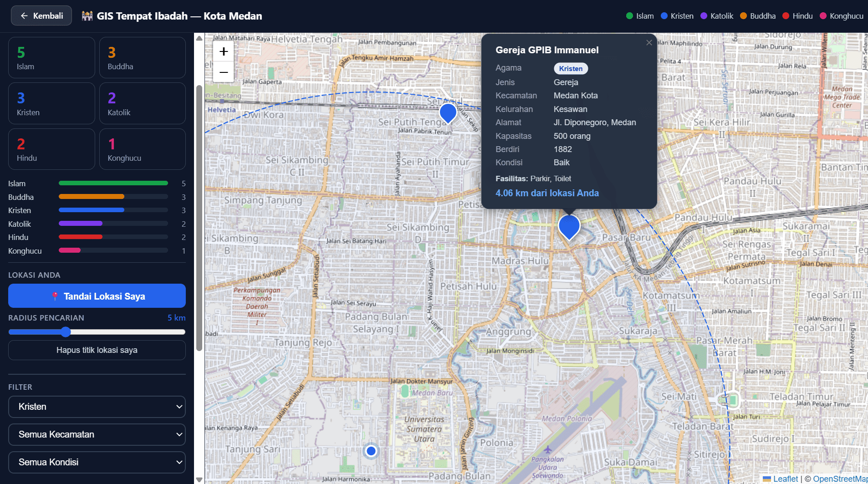Click the Kristen row label in bar chart

coord(20,210)
